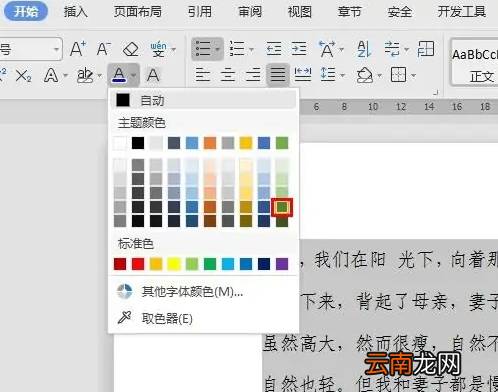Toggle bulleted list icon
Image resolution: width=498 pixels, height=392 pixels.
click(203, 49)
